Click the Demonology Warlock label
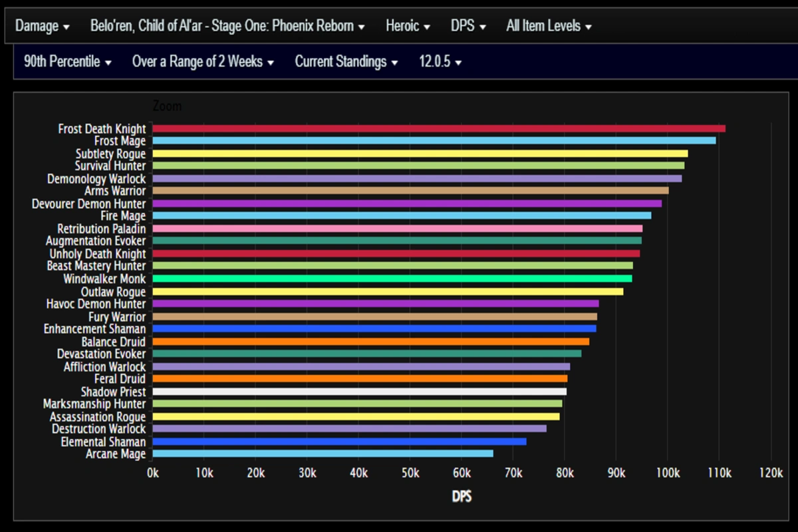Image resolution: width=798 pixels, height=532 pixels. pyautogui.click(x=96, y=179)
